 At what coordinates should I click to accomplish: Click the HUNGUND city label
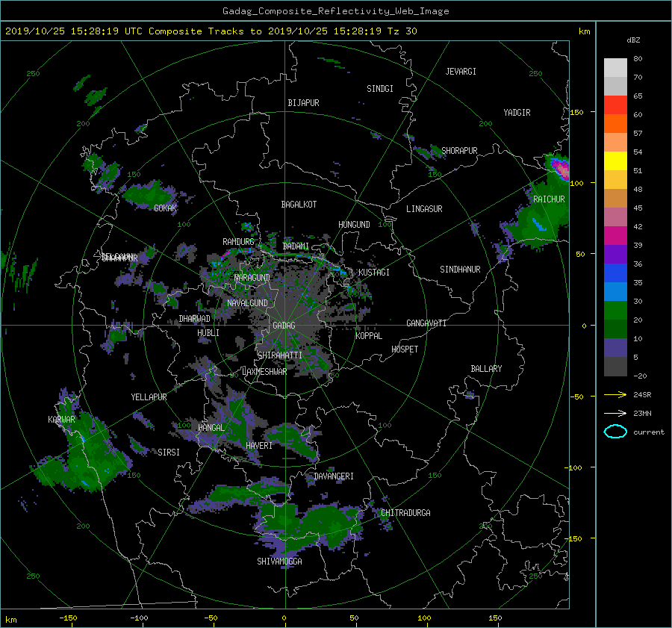click(x=354, y=224)
